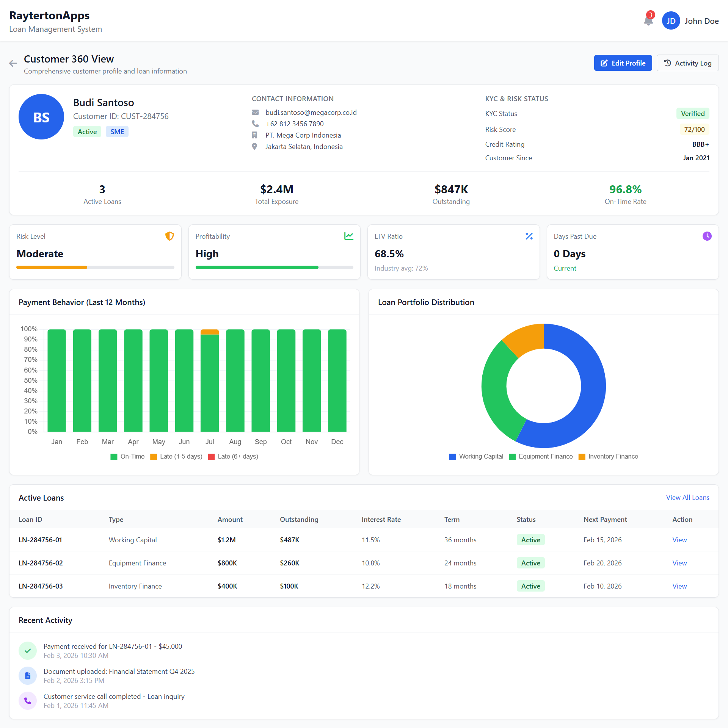
Task: Open the notification bell with 3 alerts
Action: click(x=648, y=21)
